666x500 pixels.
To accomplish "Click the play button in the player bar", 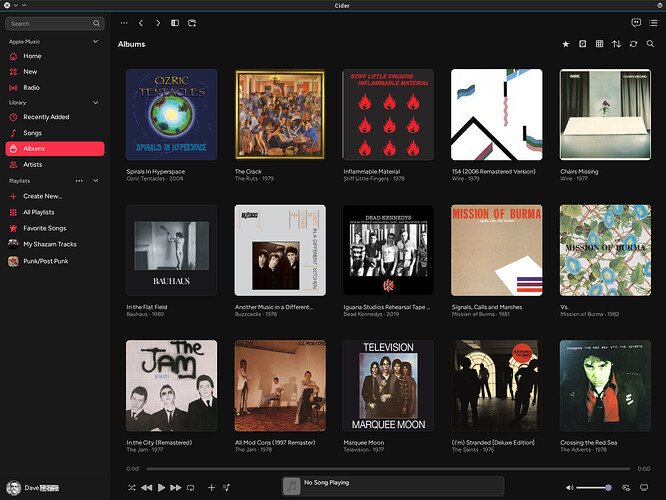I will 161,488.
